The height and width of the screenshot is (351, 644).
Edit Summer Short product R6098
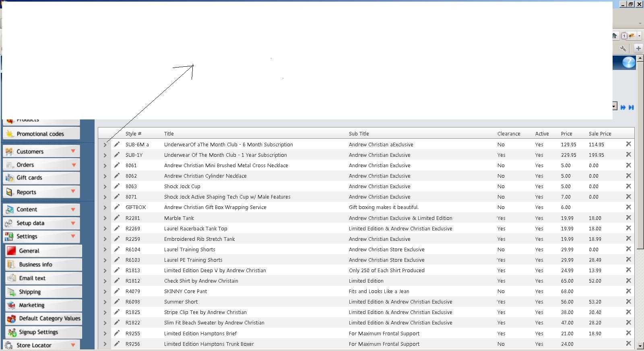point(117,302)
